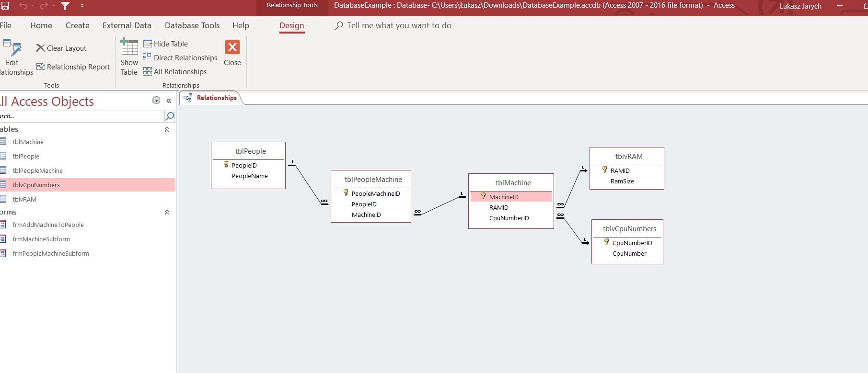Open the Undo history dropdown arrow
868x373 pixels.
coord(32,6)
